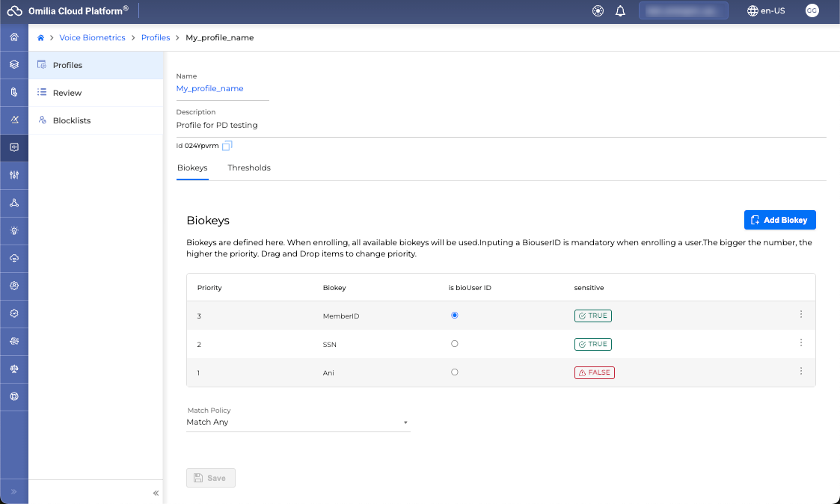Click the home icon in left sidebar

(x=14, y=37)
